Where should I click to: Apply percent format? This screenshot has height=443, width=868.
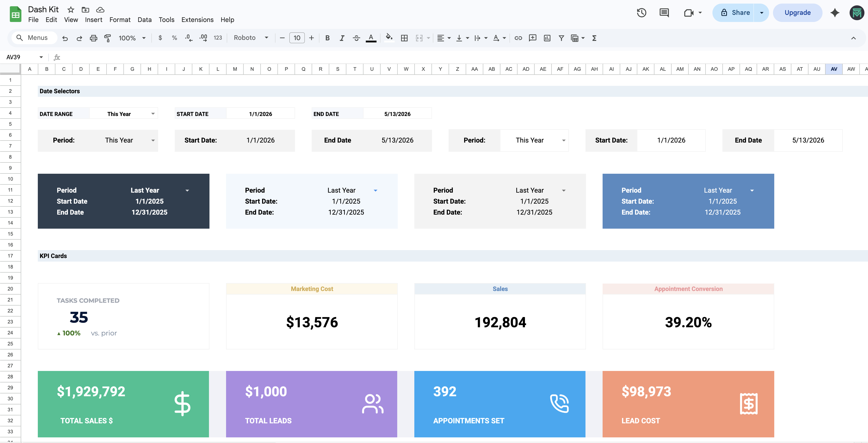[174, 38]
